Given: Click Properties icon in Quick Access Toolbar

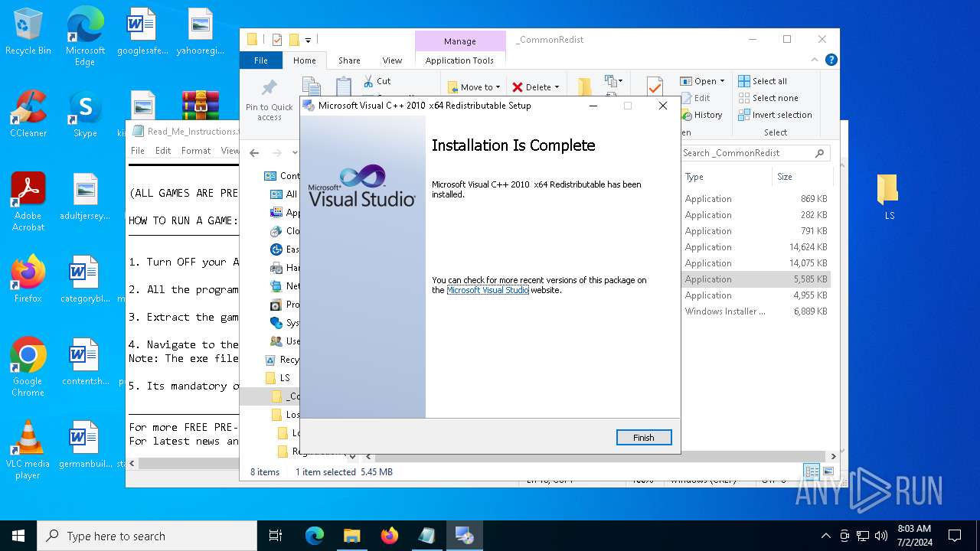Looking at the screenshot, I should [277, 40].
